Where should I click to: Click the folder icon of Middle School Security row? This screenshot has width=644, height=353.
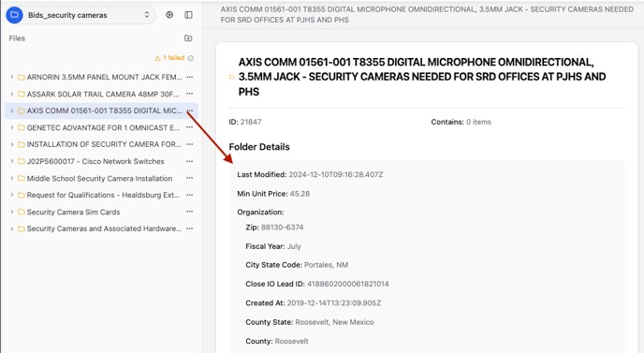pyautogui.click(x=21, y=178)
